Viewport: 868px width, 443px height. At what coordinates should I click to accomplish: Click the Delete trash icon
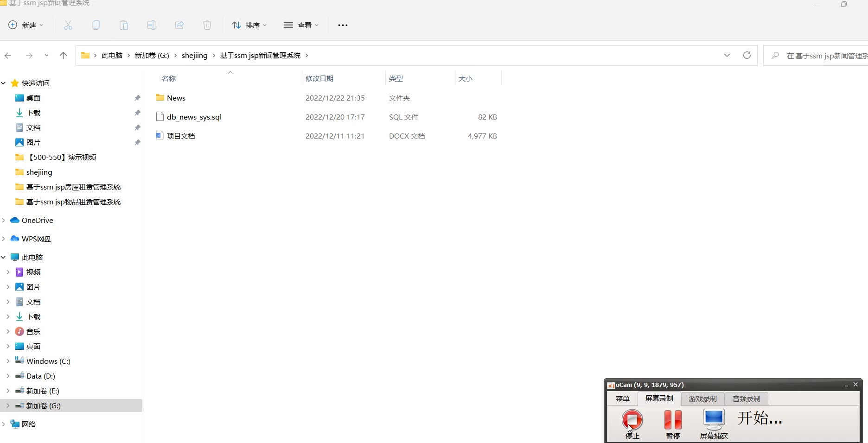point(207,25)
